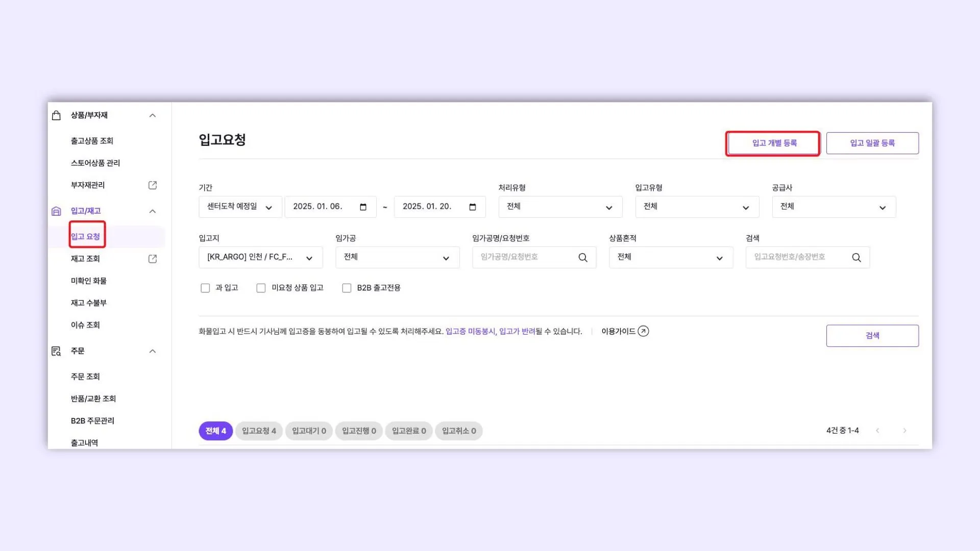Click the shopping bag icon beside 상품/부자재
Screen dimensions: 980x551
pos(57,115)
